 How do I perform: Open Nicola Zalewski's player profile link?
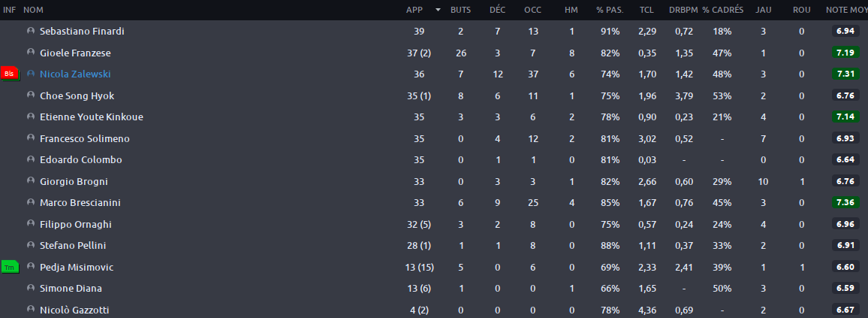coord(71,74)
